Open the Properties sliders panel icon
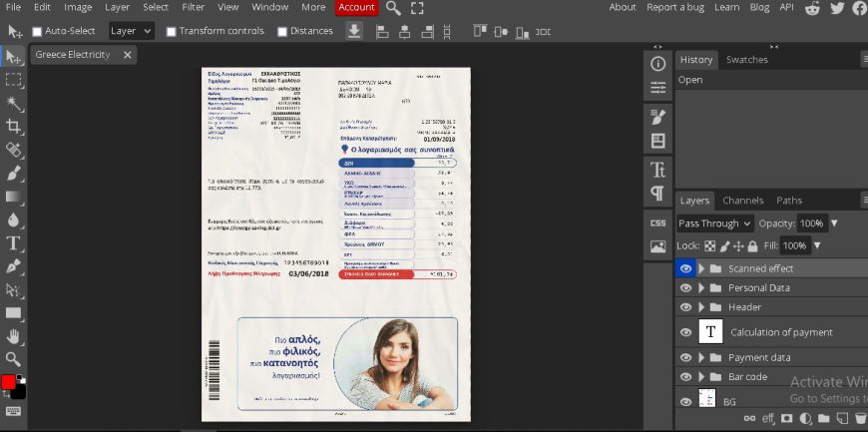Screen dimensions: 868x432 pyautogui.click(x=657, y=88)
